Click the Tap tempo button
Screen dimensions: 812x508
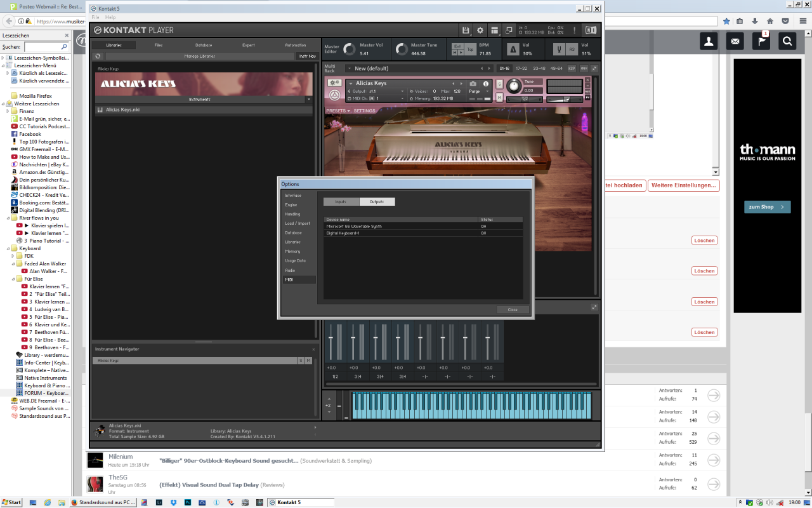click(x=470, y=50)
